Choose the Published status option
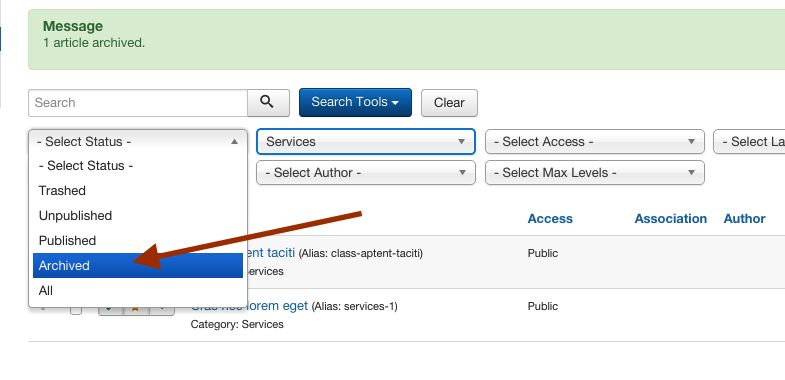Screen dimensions: 785x380 click(x=138, y=241)
